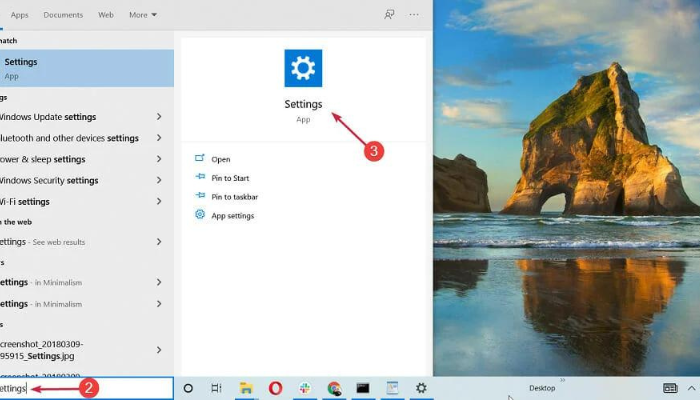Click the Pin to Start pin icon
The height and width of the screenshot is (400, 700).
click(x=200, y=177)
